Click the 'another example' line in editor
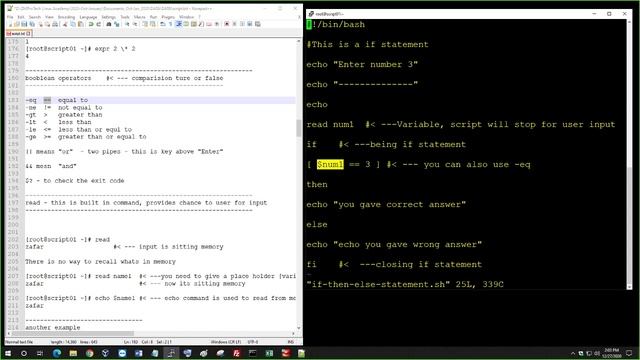This screenshot has width=640, height=360. point(53,327)
